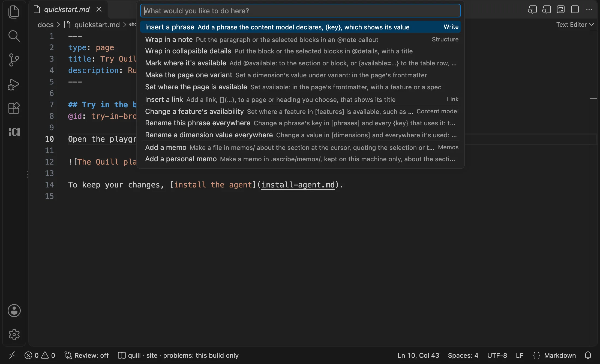Open the Text Editor dropdown

coord(575,25)
